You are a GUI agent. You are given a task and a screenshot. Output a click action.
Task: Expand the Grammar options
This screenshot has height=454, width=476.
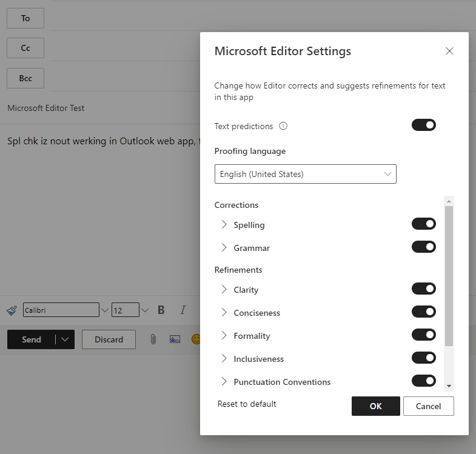tap(224, 248)
